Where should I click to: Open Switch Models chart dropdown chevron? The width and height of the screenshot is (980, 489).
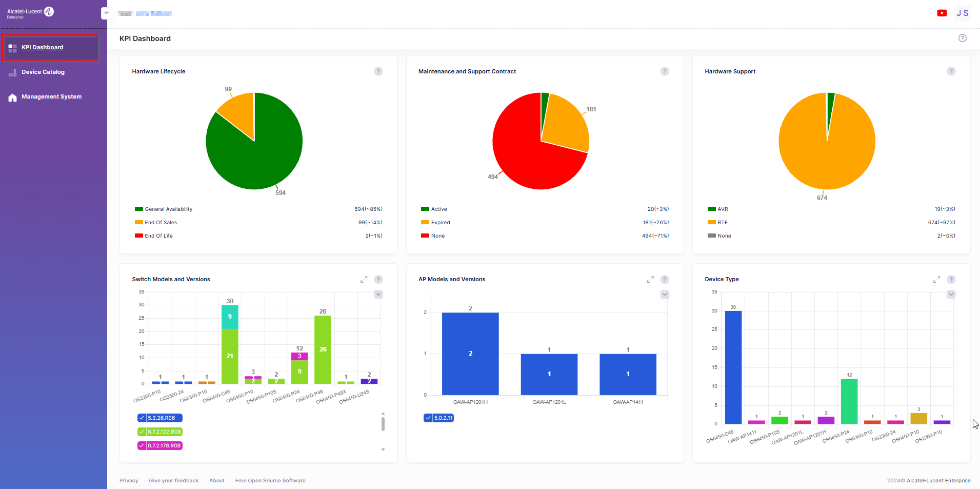tap(378, 295)
